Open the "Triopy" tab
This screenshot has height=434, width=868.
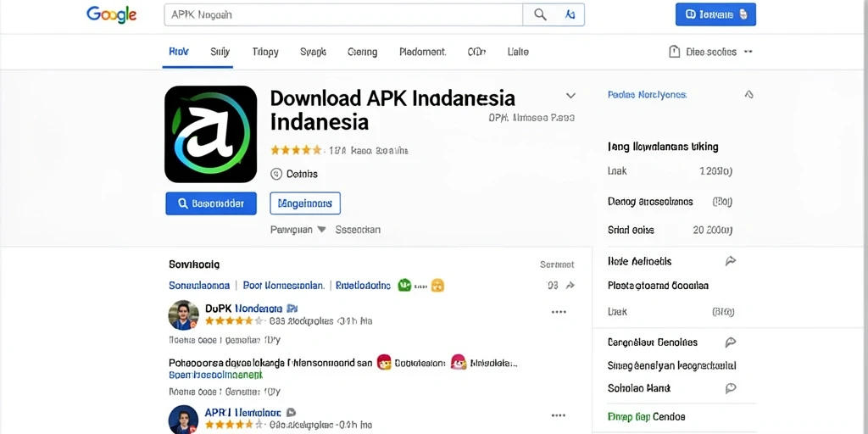[265, 52]
